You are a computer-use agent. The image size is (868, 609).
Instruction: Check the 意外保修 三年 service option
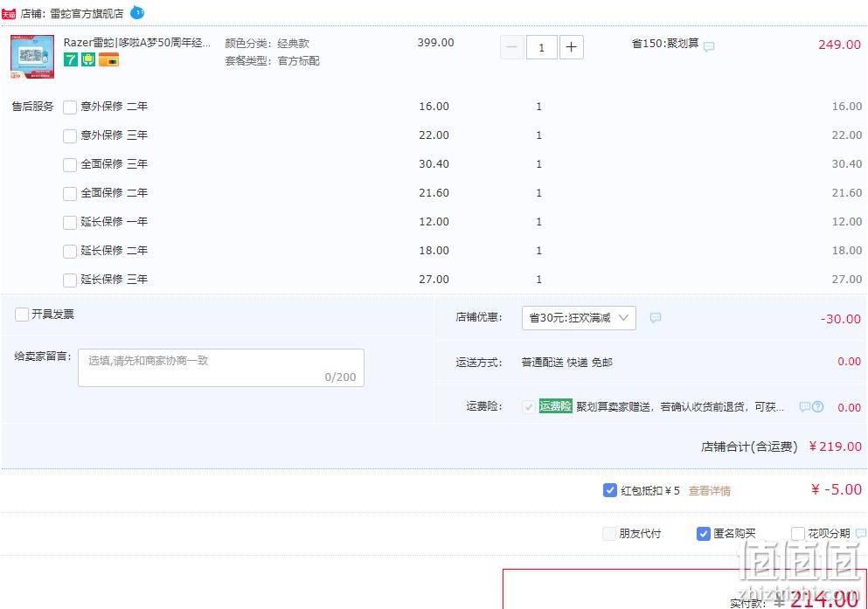click(70, 135)
